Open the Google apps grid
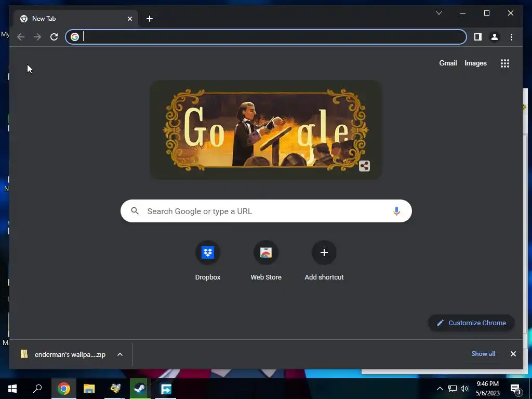 (x=505, y=63)
